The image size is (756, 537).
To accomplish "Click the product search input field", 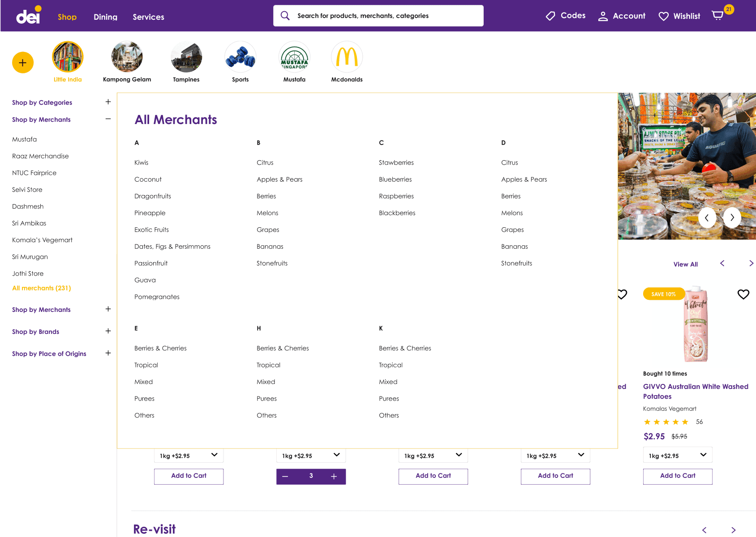I will pos(385,16).
